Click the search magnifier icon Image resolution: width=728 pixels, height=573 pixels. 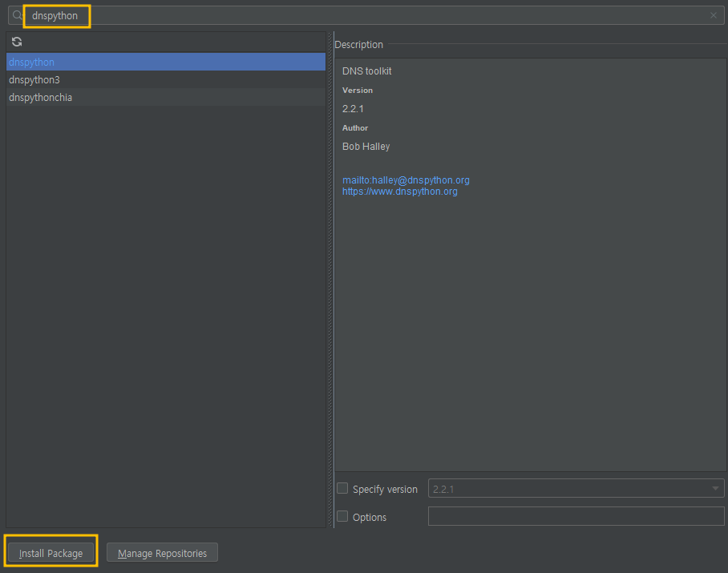tap(17, 15)
